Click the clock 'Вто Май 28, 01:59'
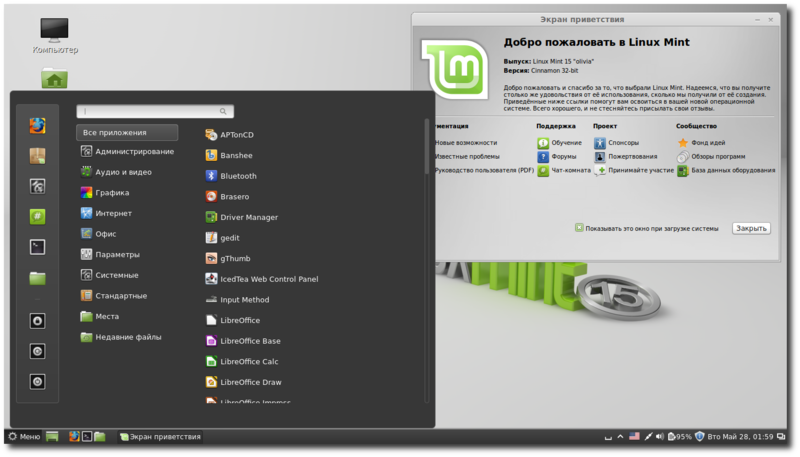This screenshot has height=457, width=800. coord(740,437)
